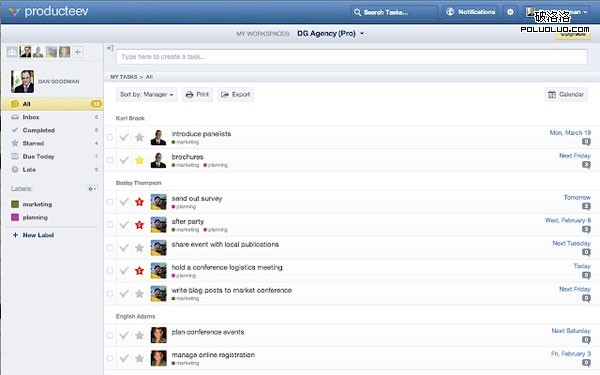
Task: Open the Labels options dropdown
Action: point(92,189)
